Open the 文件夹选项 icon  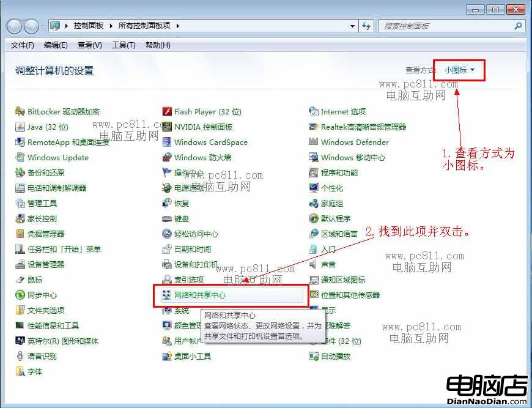[x=20, y=310]
